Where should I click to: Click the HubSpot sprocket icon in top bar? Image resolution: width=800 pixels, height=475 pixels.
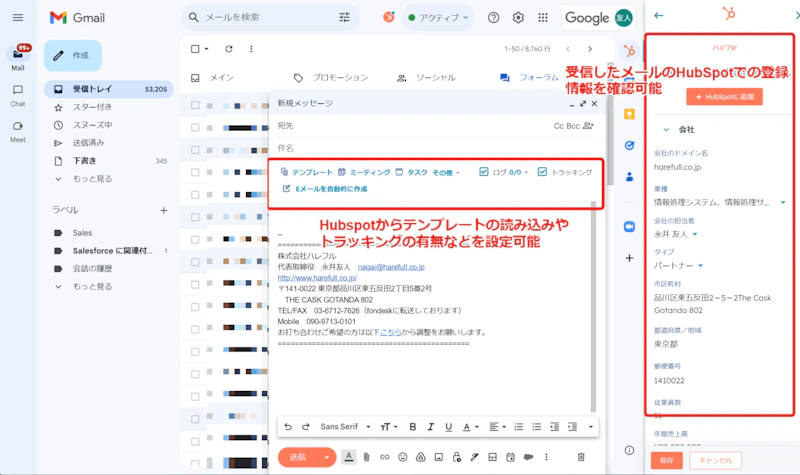tap(389, 17)
